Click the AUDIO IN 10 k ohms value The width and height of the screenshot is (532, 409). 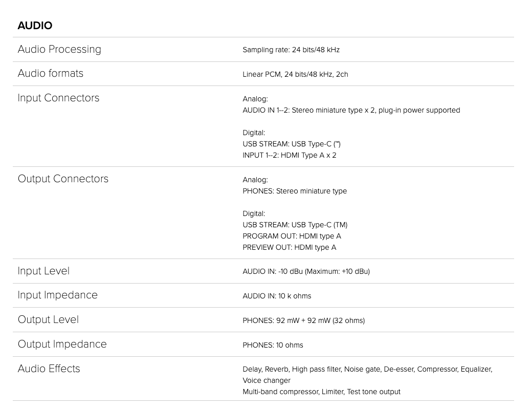[x=277, y=296]
